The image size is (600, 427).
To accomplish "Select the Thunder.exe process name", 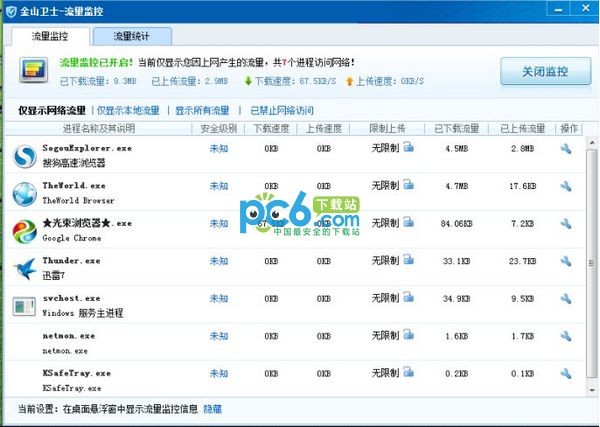I will tap(72, 261).
